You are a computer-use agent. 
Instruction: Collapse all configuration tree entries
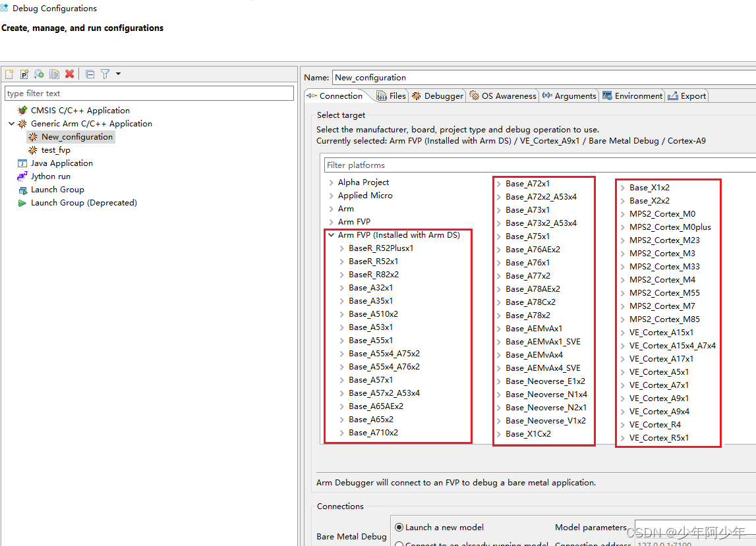coord(90,74)
